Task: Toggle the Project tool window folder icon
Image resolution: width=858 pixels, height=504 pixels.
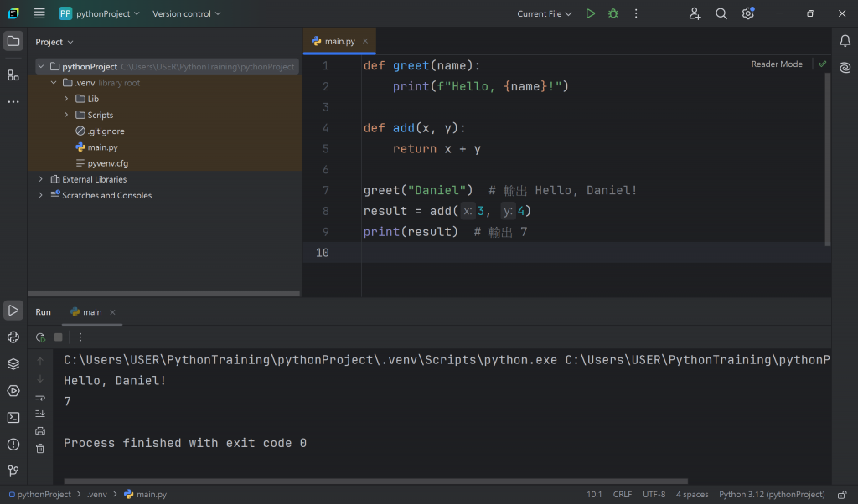Action: [13, 41]
